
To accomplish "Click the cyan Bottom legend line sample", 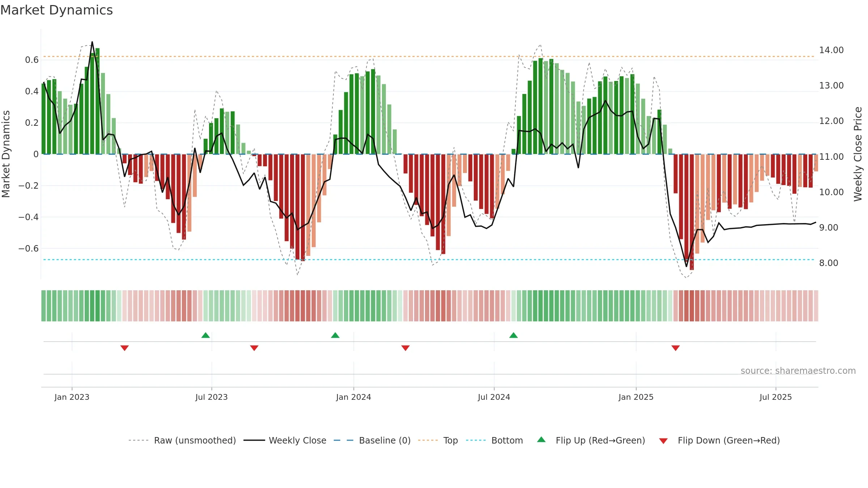I will tap(476, 440).
